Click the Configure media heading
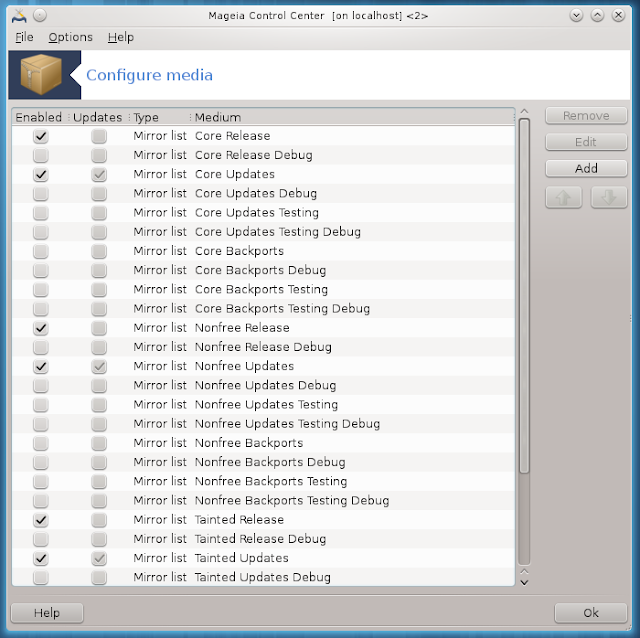This screenshot has width=640, height=638. pyautogui.click(x=149, y=75)
